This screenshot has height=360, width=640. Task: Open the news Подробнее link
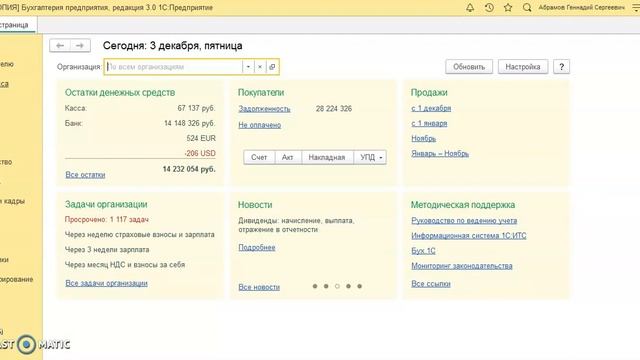point(257,247)
